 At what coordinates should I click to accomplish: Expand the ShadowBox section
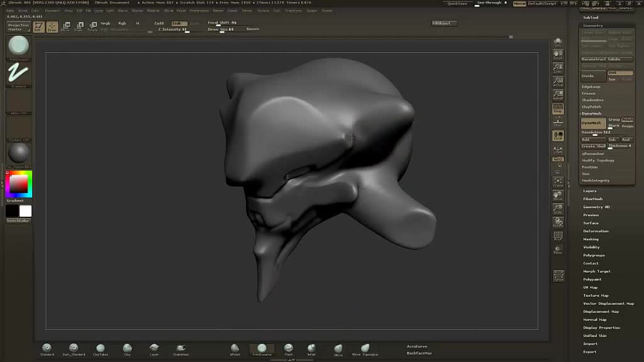[x=592, y=100]
